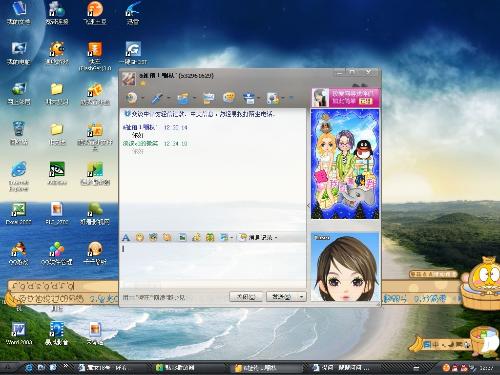Click the pink advertisement banner in the chat window

(x=345, y=97)
